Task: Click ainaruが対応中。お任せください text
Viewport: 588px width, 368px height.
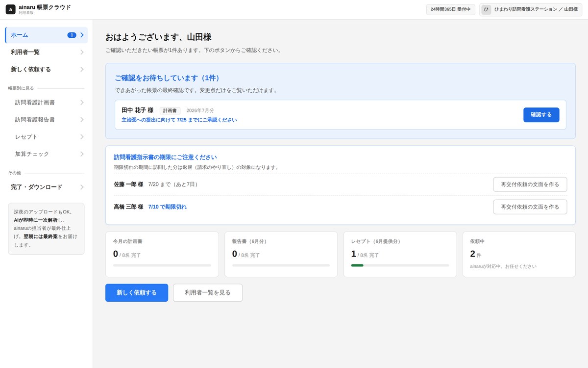Action: 503,266
